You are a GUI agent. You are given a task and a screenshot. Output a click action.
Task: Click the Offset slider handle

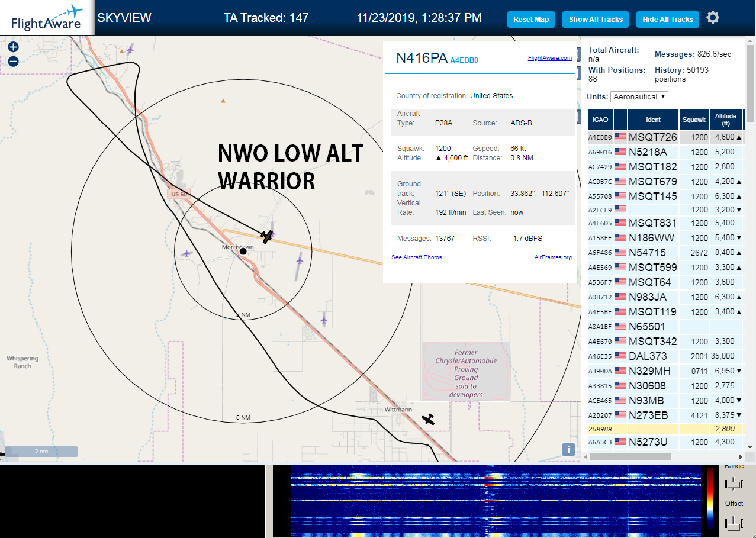(x=734, y=523)
